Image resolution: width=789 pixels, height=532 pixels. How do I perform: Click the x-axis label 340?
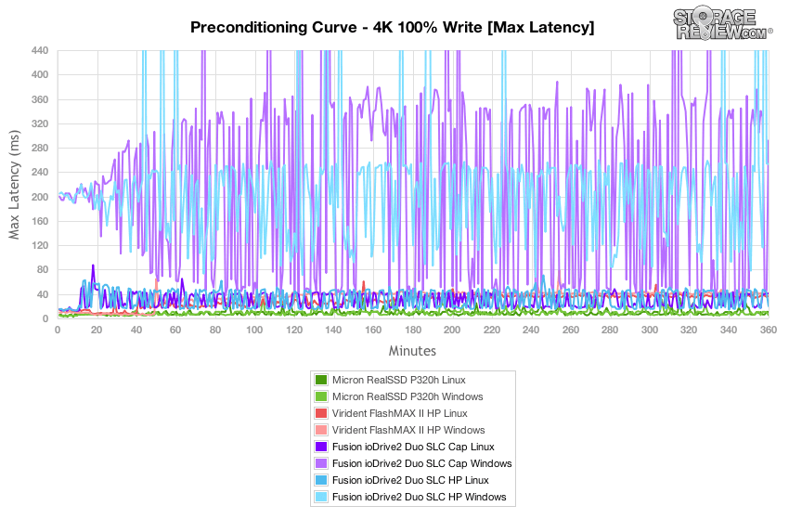729,331
